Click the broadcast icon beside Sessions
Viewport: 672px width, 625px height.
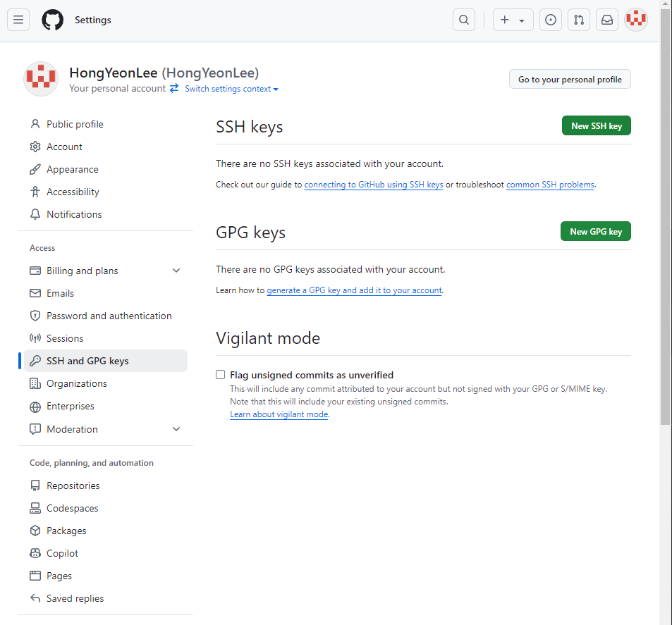pos(35,338)
